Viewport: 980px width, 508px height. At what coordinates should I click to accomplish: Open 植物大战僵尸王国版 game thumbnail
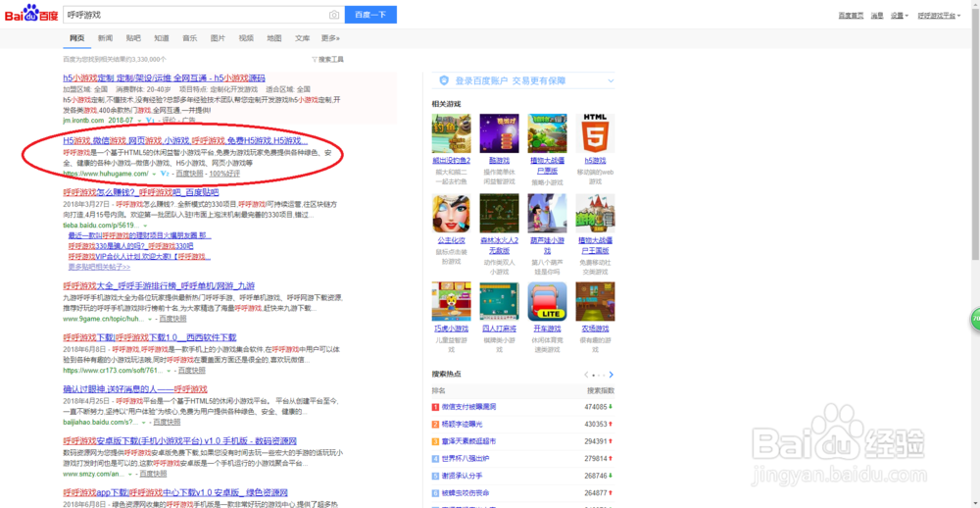[595, 214]
